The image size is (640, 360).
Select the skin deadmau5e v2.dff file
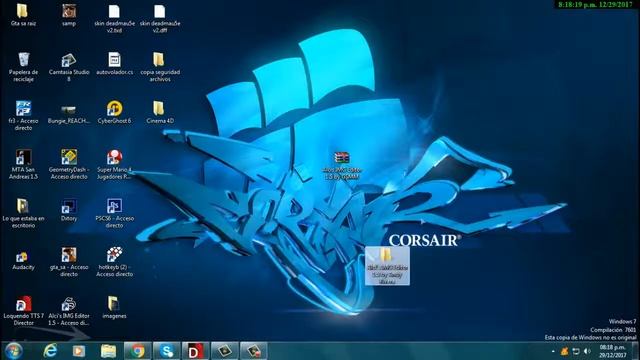[160, 18]
